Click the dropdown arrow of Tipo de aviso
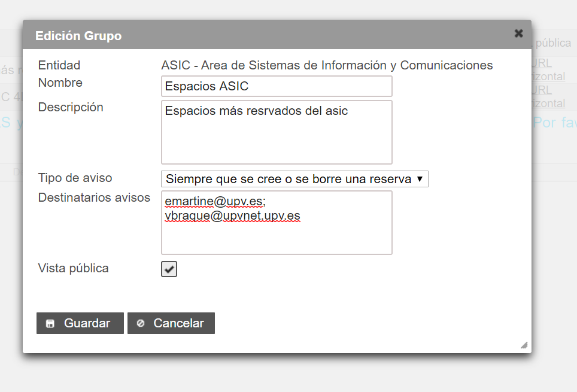 coord(420,179)
